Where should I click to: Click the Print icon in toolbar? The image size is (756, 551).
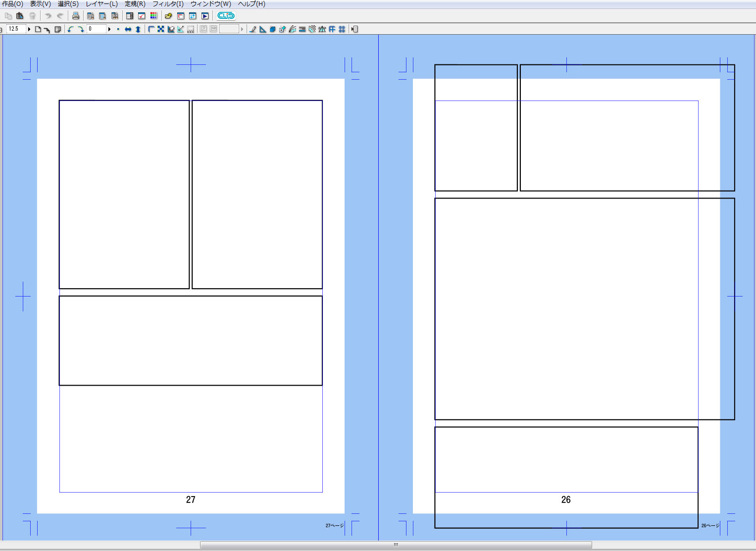[76, 16]
